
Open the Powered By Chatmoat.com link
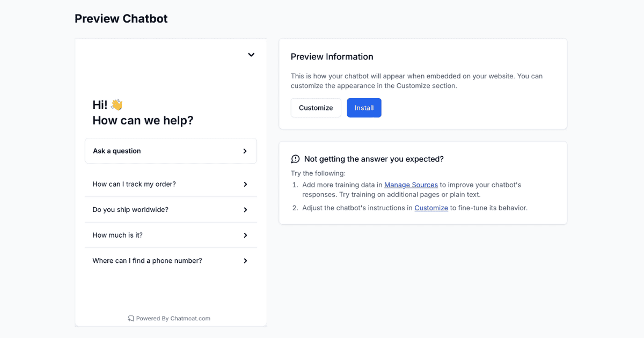(x=173, y=318)
